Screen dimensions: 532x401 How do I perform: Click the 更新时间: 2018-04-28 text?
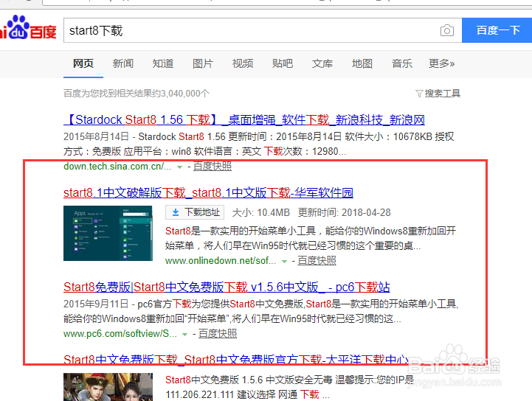pos(345,212)
